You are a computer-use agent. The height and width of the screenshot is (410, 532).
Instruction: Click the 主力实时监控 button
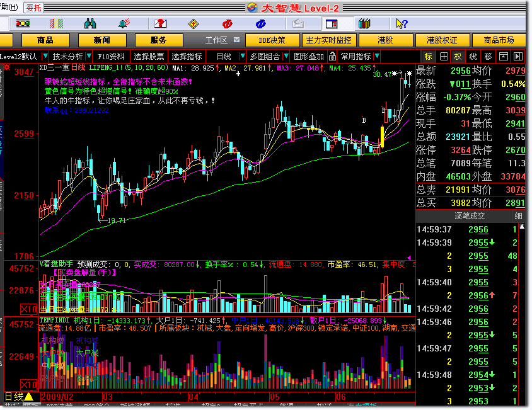point(329,40)
